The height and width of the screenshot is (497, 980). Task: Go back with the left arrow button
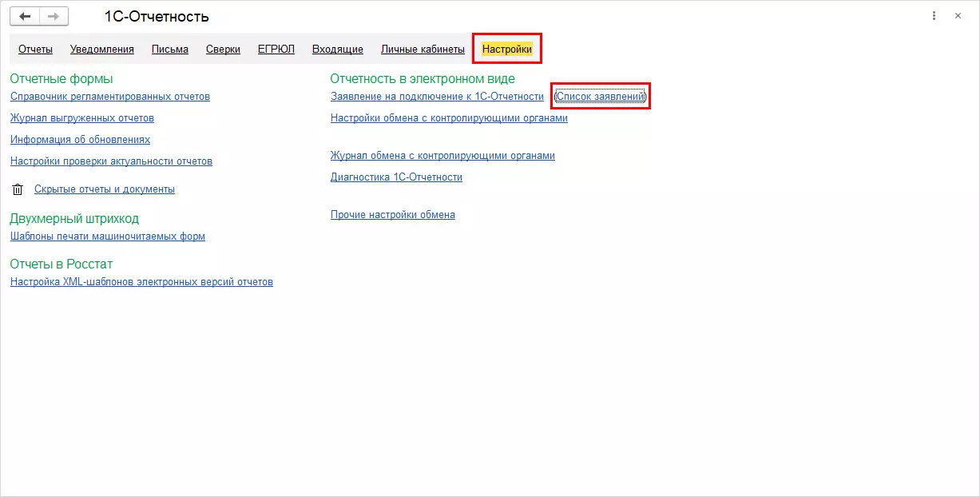[x=25, y=16]
